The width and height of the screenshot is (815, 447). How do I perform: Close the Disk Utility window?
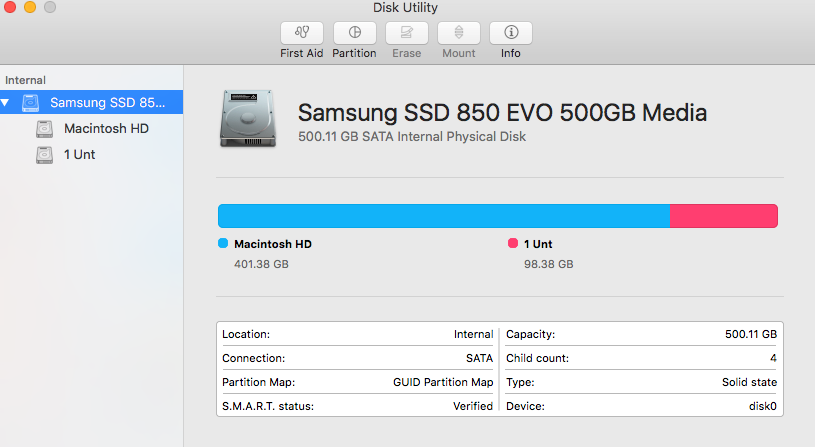click(x=9, y=7)
